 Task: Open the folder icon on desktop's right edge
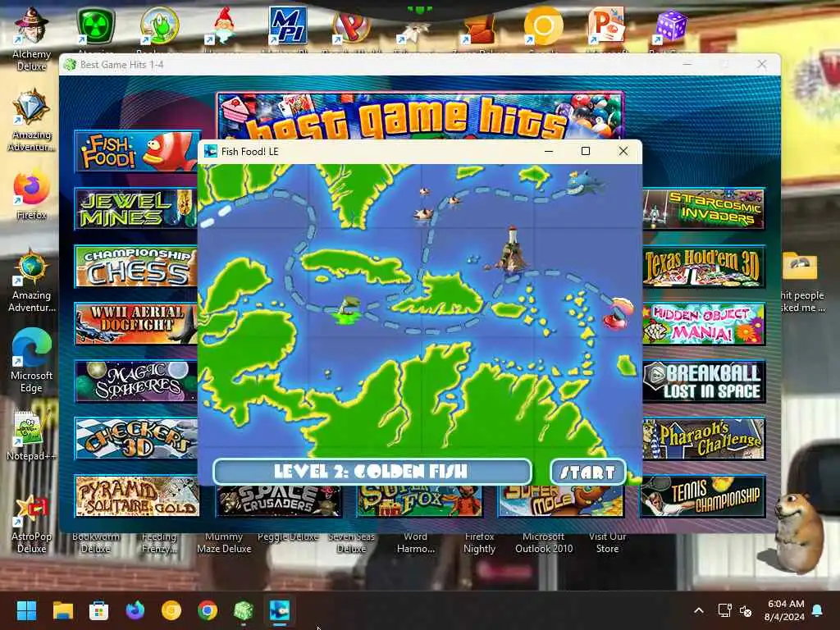(x=800, y=267)
